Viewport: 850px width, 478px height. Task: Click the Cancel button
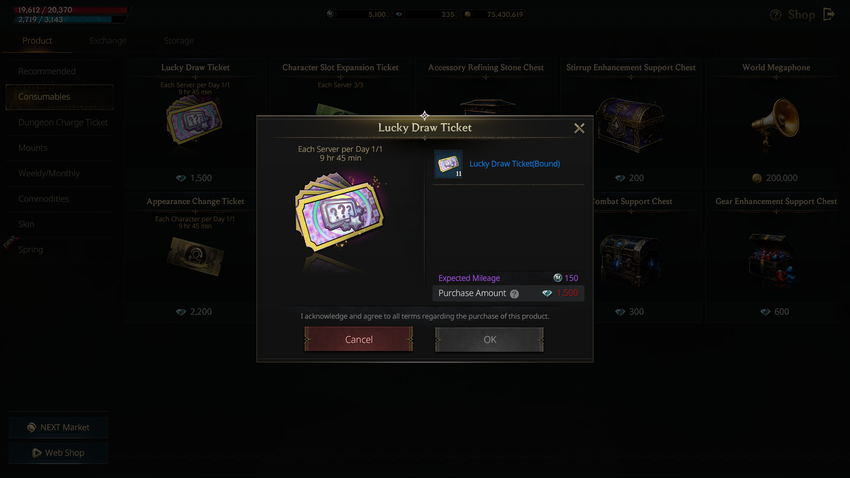[x=358, y=339]
